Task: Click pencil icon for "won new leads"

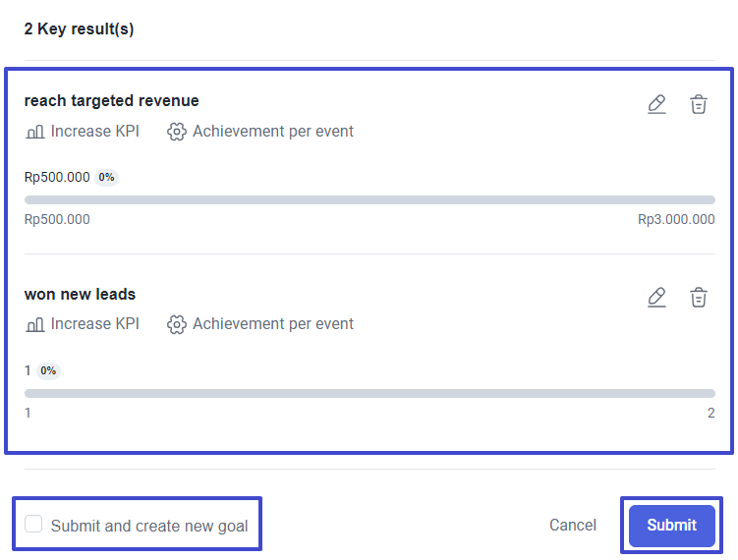Action: click(656, 297)
